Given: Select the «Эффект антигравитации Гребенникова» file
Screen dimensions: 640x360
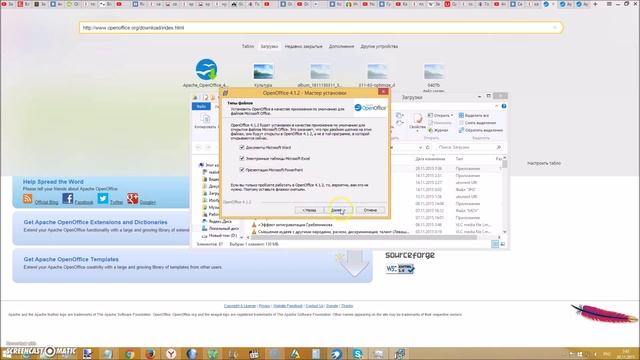Looking at the screenshot, I should click(291, 225).
